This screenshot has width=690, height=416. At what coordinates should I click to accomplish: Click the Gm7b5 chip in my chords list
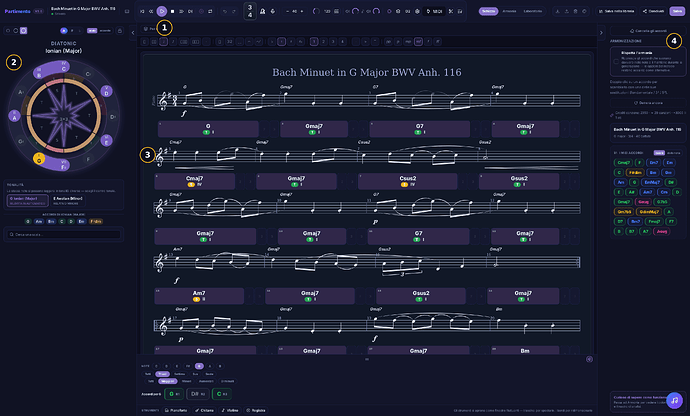click(x=624, y=212)
